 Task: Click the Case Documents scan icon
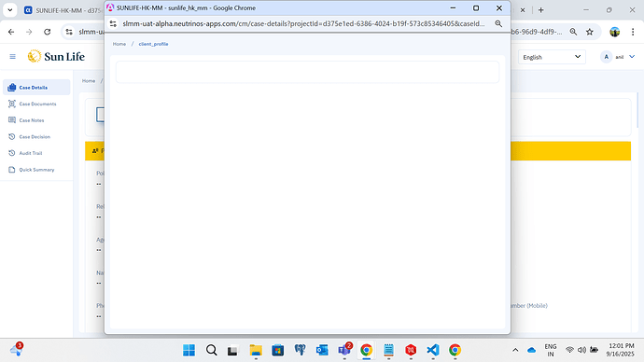click(x=12, y=104)
